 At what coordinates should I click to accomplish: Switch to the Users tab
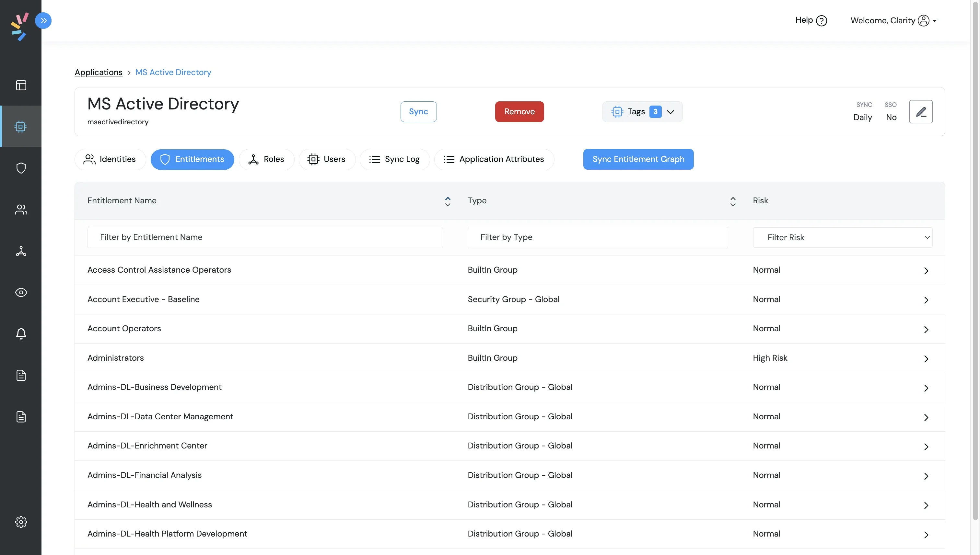click(327, 159)
